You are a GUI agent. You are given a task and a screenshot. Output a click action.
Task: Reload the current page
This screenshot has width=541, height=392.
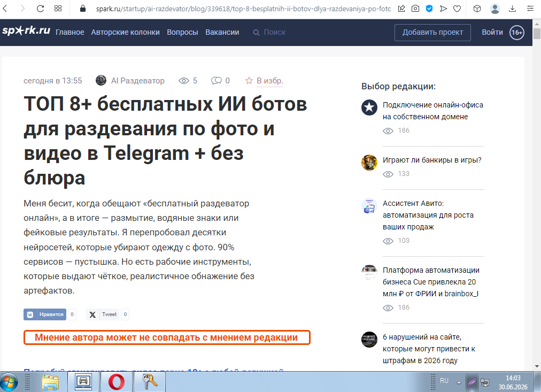click(41, 8)
